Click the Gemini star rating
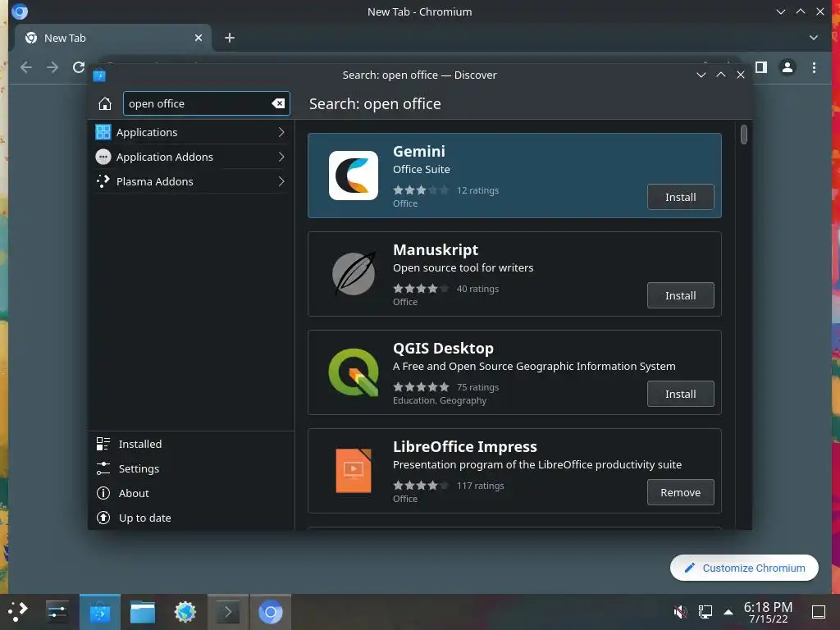 point(421,189)
